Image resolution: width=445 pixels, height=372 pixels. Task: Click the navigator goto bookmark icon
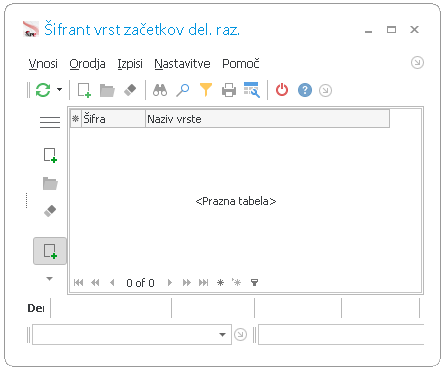click(x=237, y=283)
